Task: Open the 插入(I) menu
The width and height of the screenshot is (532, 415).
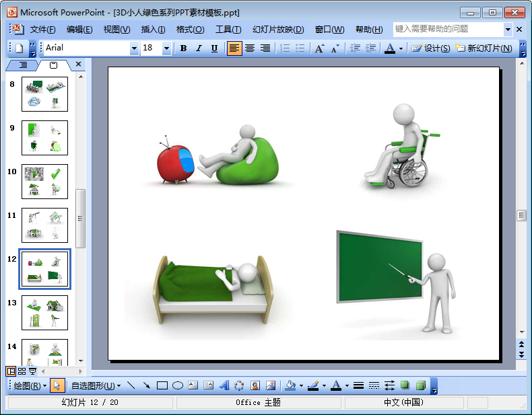Action: [x=154, y=30]
